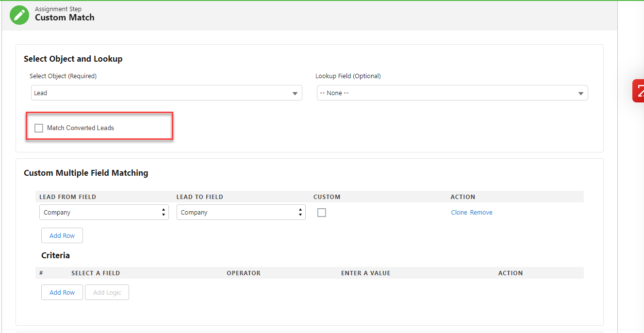This screenshot has height=333, width=644.
Task: Remove the Company field matching row
Action: pos(481,213)
